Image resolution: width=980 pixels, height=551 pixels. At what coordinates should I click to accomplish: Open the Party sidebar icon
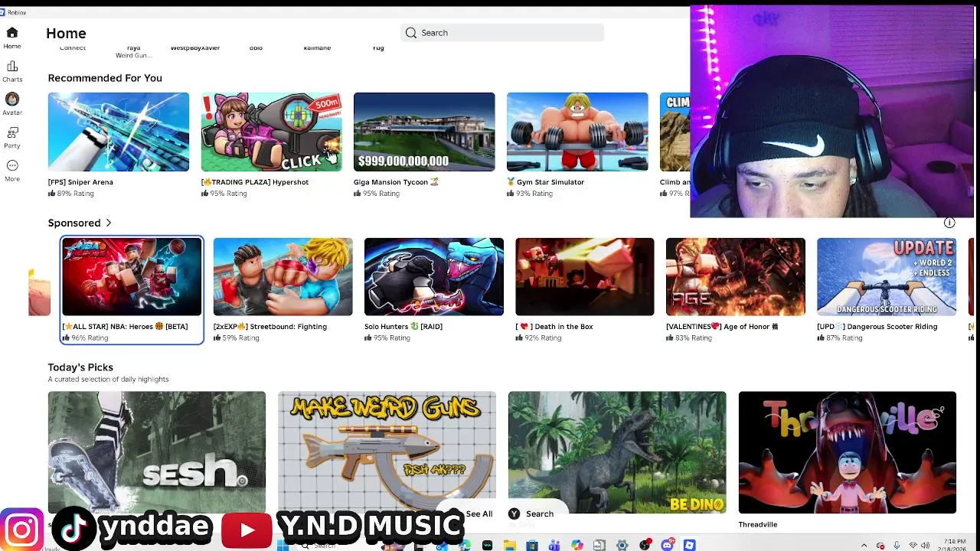coord(12,138)
